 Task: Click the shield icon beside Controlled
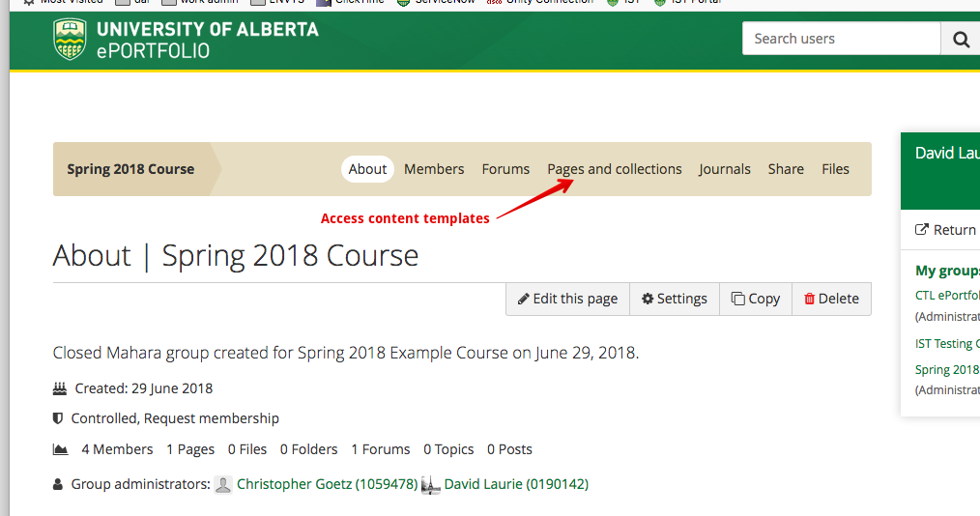click(57, 418)
